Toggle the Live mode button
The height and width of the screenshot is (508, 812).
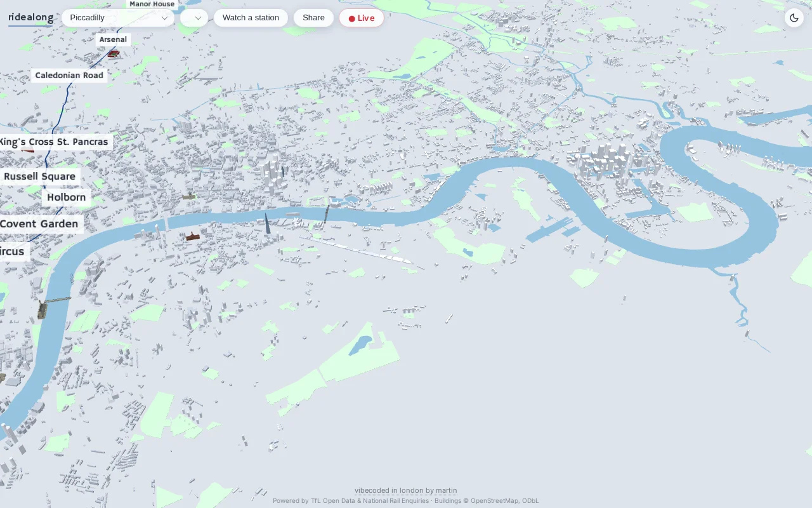point(362,18)
